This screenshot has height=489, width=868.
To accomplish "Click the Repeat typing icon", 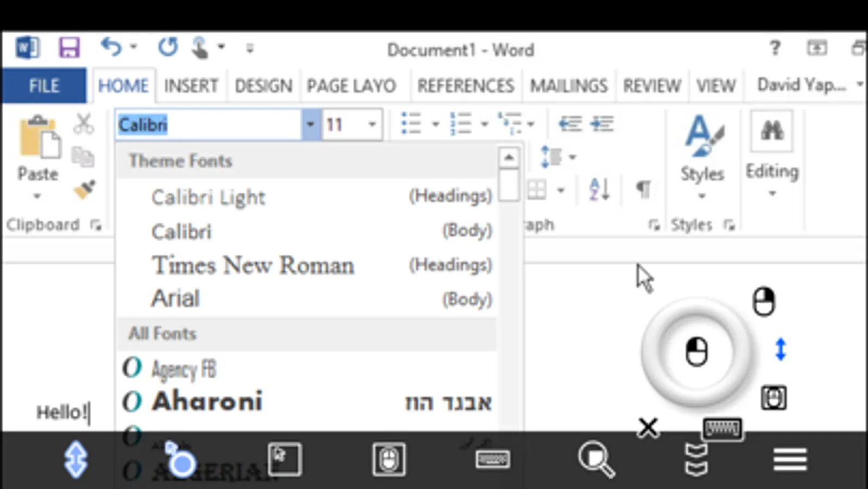I will pyautogui.click(x=168, y=47).
